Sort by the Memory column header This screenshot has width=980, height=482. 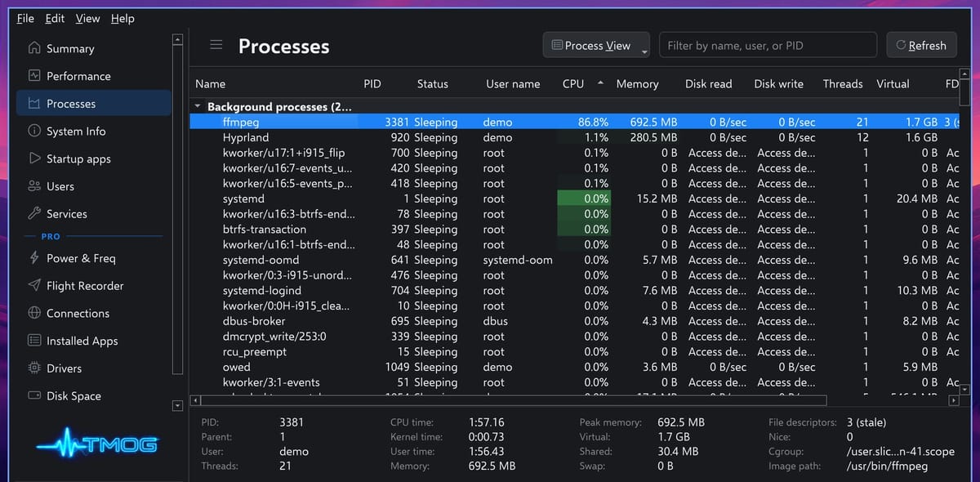pos(637,83)
